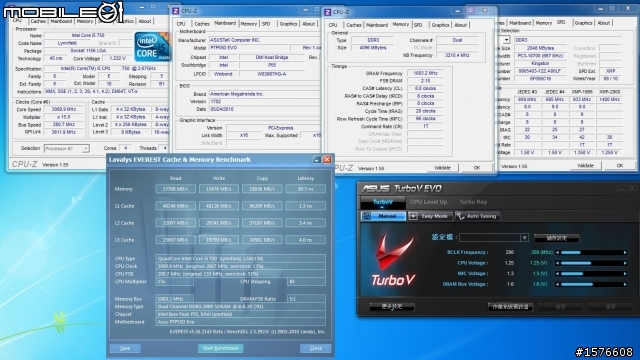Viewport: 640px width, 360px height.
Task: Open the About tab in the rightmost CPU-Z window
Action: point(604,23)
